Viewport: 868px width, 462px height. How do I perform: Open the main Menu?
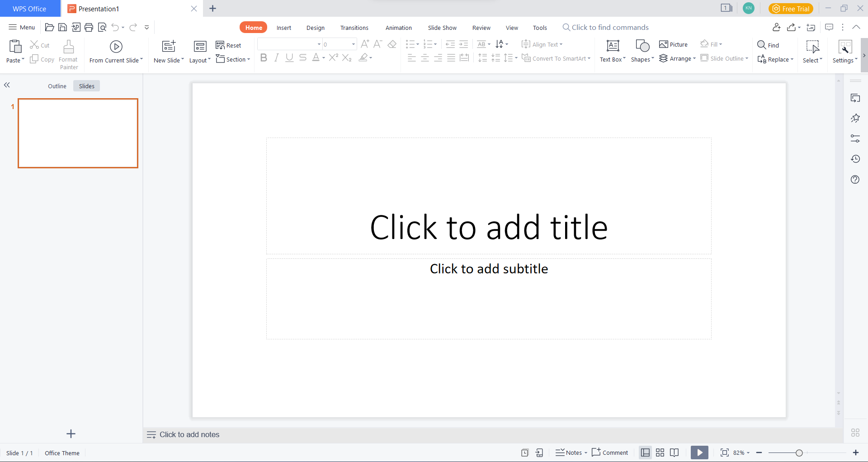point(22,27)
